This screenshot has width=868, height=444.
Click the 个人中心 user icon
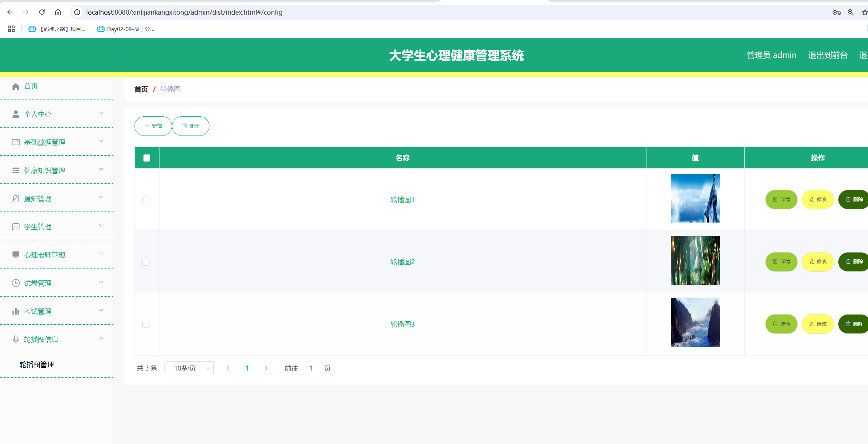tap(16, 114)
